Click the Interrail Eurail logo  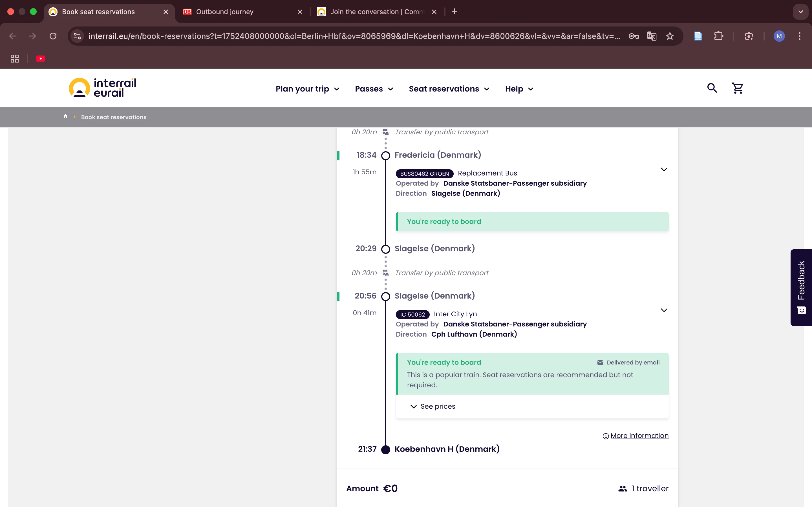102,88
